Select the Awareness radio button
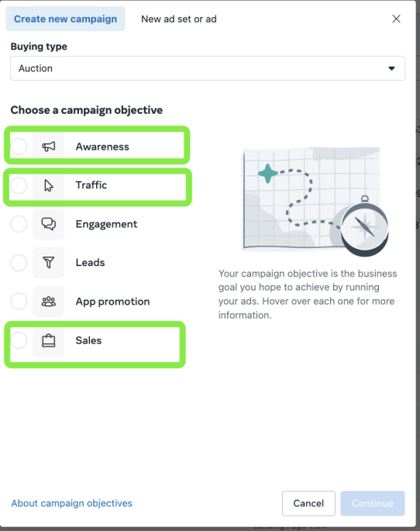This screenshot has height=531, width=420. click(19, 147)
